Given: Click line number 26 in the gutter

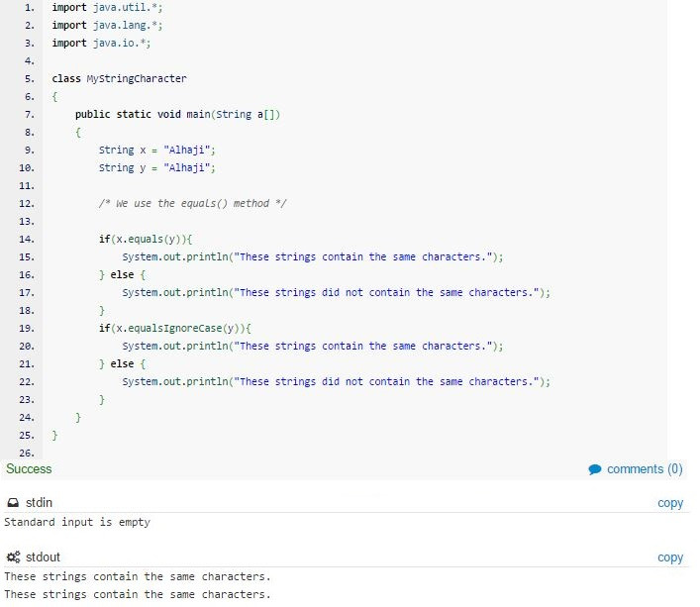Looking at the screenshot, I should point(27,453).
